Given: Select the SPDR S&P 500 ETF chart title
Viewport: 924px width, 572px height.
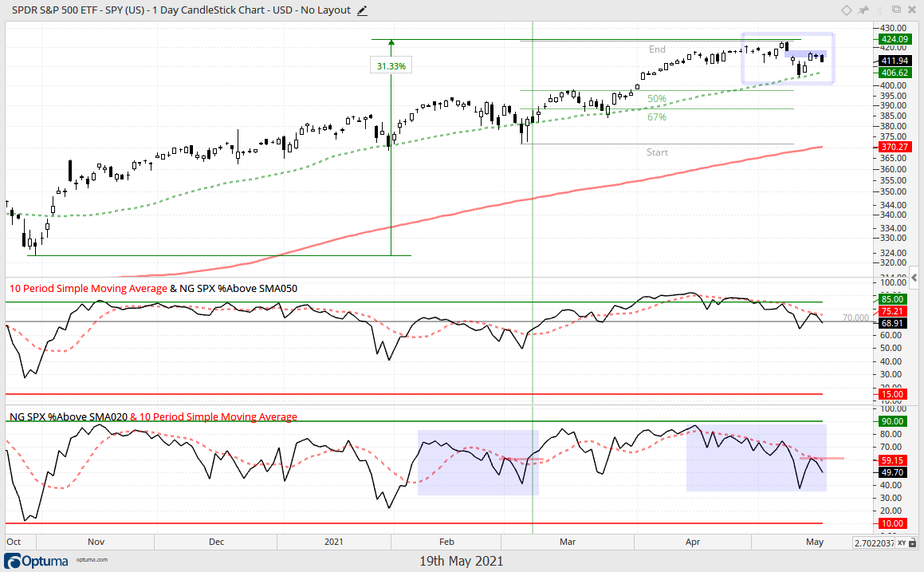Looking at the screenshot, I should click(x=181, y=10).
